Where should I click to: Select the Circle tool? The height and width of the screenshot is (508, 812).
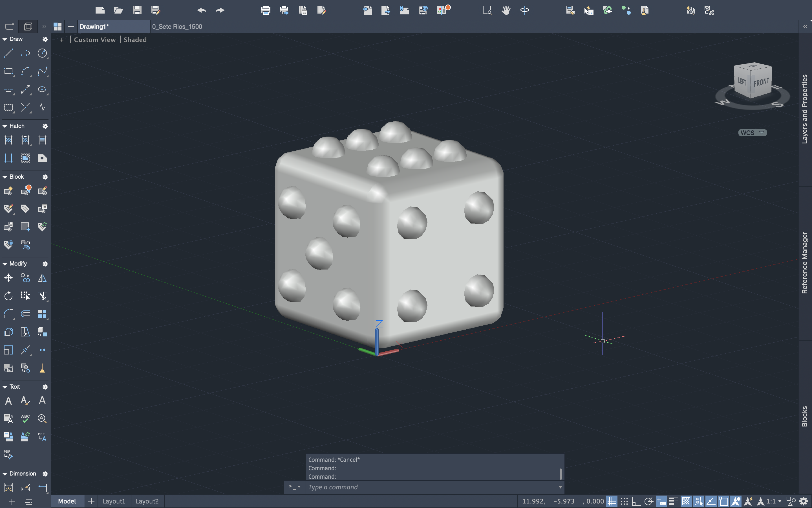(x=42, y=53)
